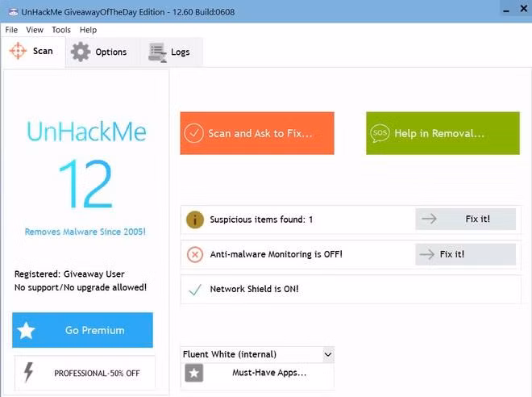Open the Tools menu

point(61,30)
